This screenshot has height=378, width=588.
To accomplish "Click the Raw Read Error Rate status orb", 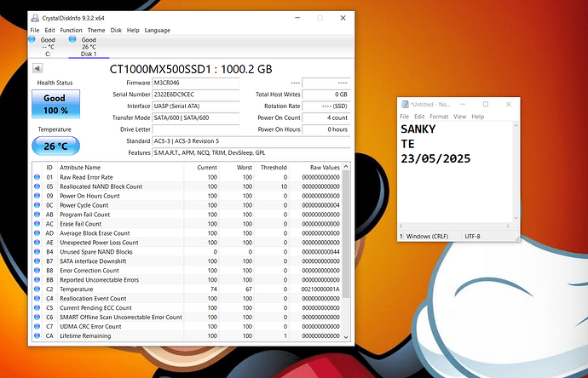I will click(37, 177).
